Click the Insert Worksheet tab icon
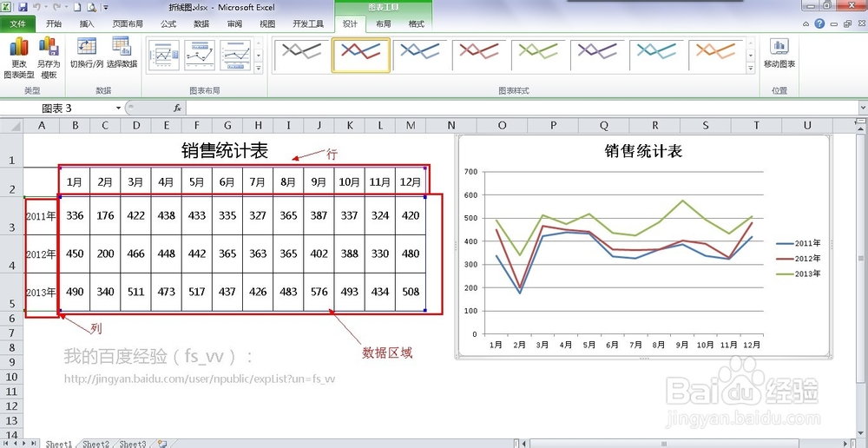868x448 pixels. click(161, 445)
